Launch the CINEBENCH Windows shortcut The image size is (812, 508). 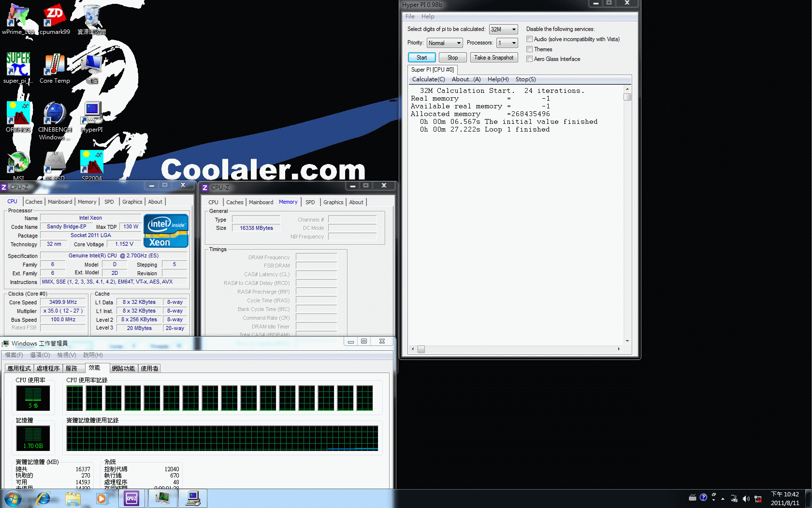(55, 120)
